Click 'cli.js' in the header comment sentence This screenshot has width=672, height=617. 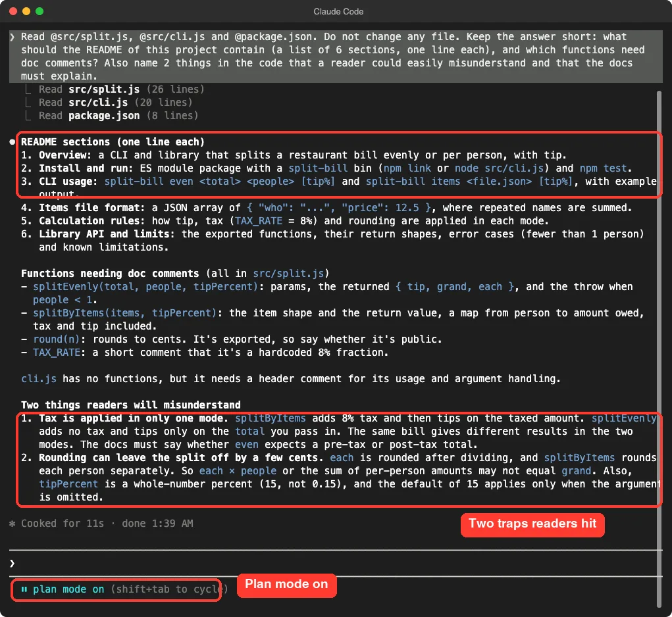pyautogui.click(x=39, y=379)
